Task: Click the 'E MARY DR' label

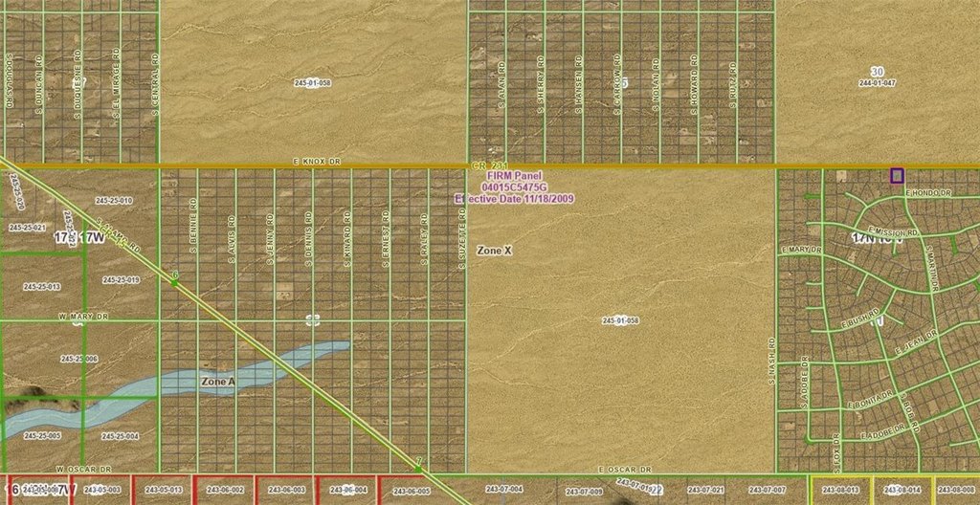Action: click(801, 250)
